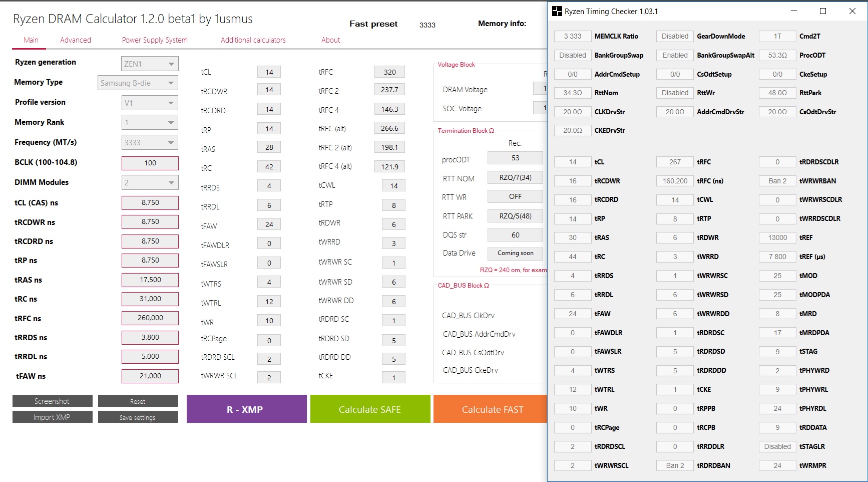The image size is (868, 482).
Task: Go to the Power Supply System tab
Action: click(155, 40)
